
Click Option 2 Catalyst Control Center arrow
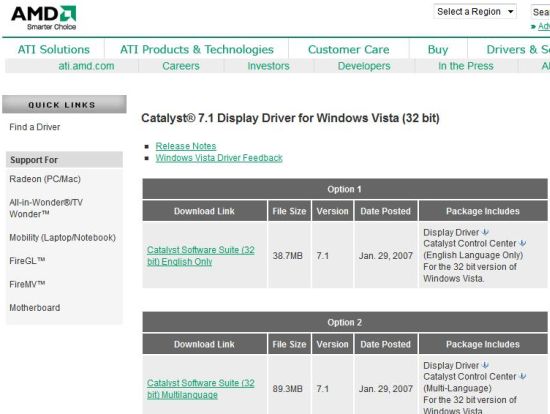[x=522, y=376]
